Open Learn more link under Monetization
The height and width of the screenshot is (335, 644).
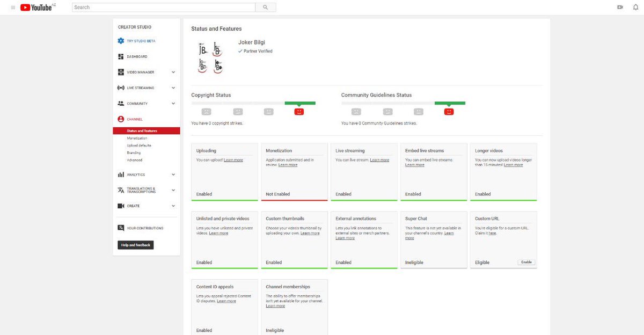tap(288, 165)
